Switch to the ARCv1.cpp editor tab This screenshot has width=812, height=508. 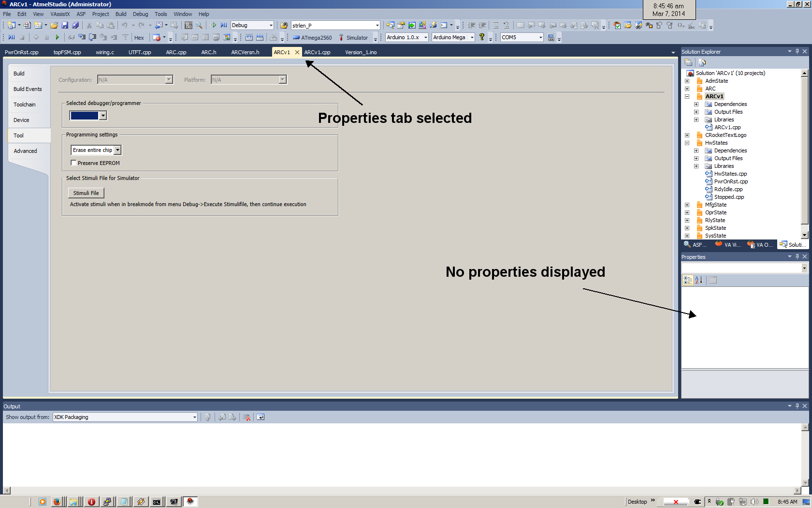click(x=317, y=52)
